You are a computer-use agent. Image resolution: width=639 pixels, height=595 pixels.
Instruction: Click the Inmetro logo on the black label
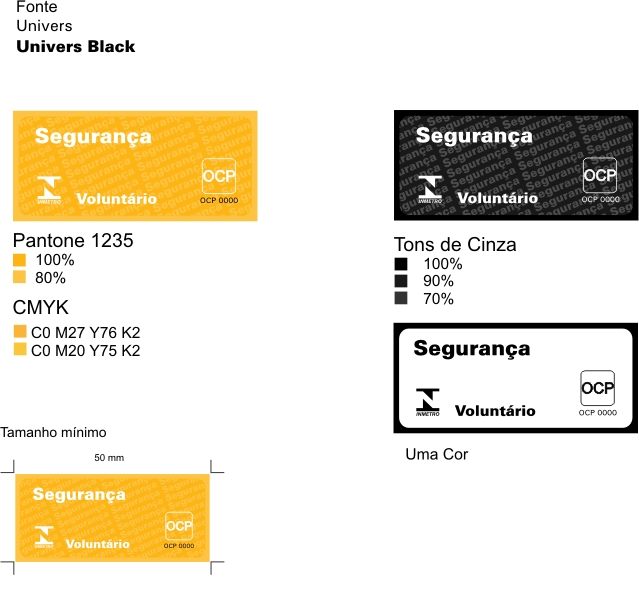430,190
